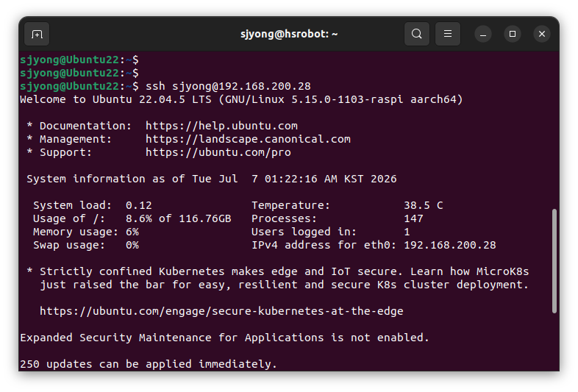The image size is (578, 392).
Task: Click the 250 updates can be applied line
Action: [x=149, y=364]
